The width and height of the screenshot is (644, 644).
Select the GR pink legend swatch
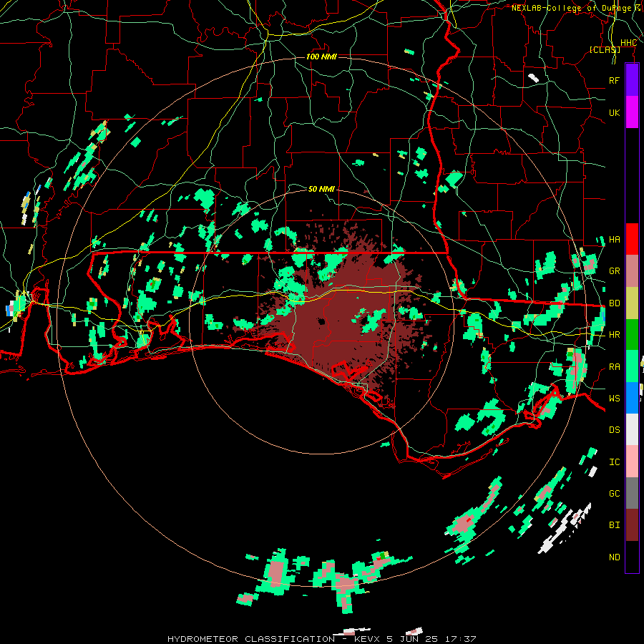(x=632, y=271)
